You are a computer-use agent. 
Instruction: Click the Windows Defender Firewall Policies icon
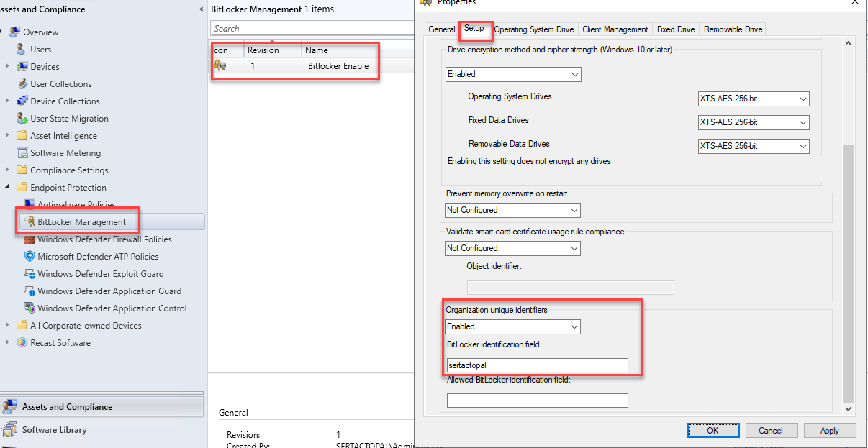pos(30,239)
